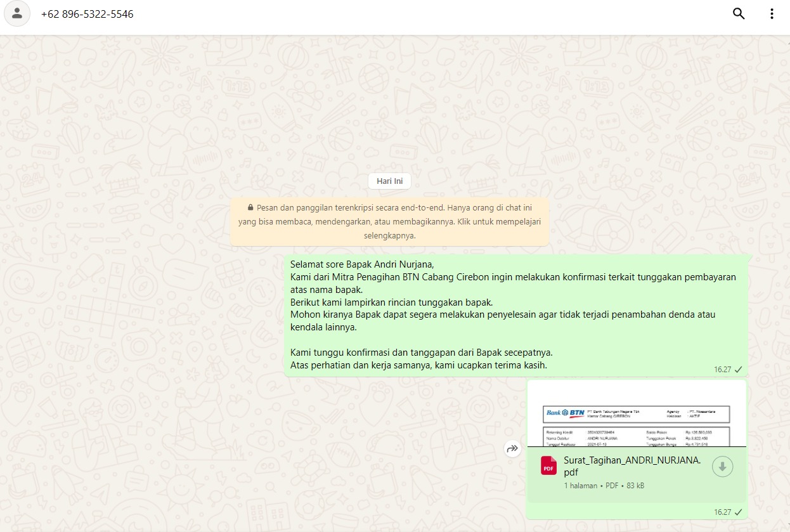Click the 16.27 timestamp under the PDF
Image resolution: width=790 pixels, height=532 pixels.
click(722, 512)
